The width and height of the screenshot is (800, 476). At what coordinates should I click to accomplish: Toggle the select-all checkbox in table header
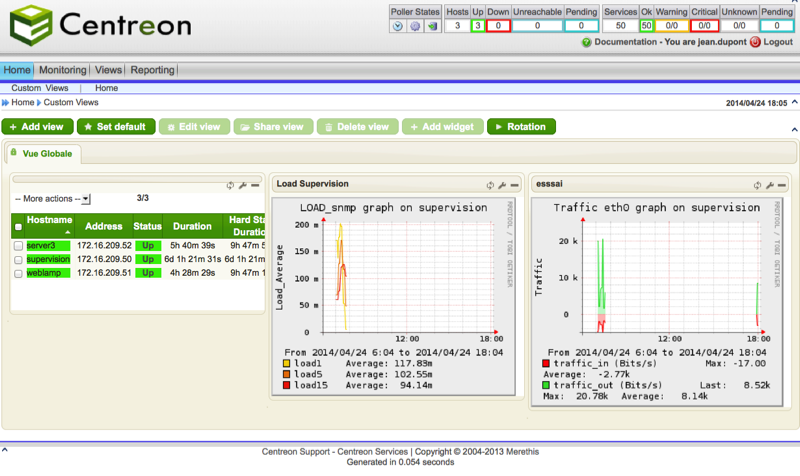pos(18,227)
